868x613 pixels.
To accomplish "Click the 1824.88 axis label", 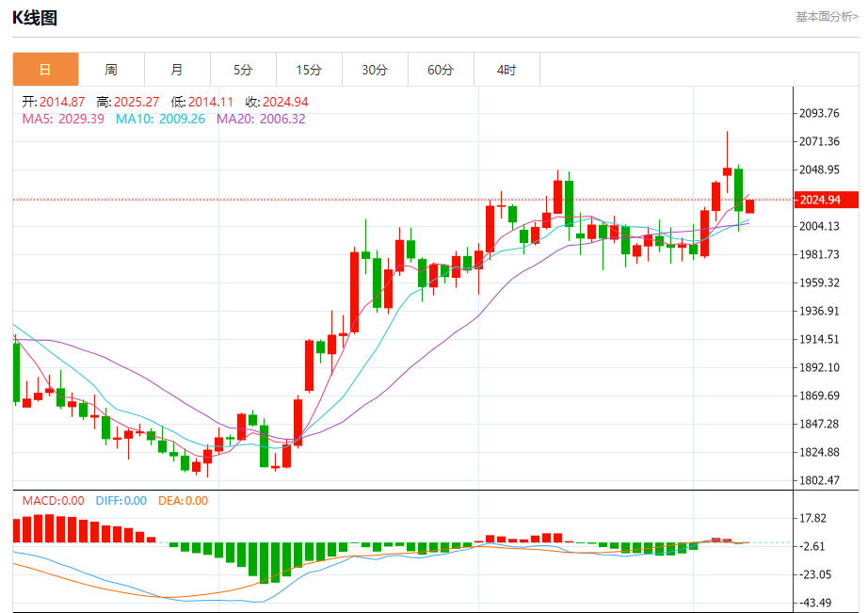I will 819,452.
